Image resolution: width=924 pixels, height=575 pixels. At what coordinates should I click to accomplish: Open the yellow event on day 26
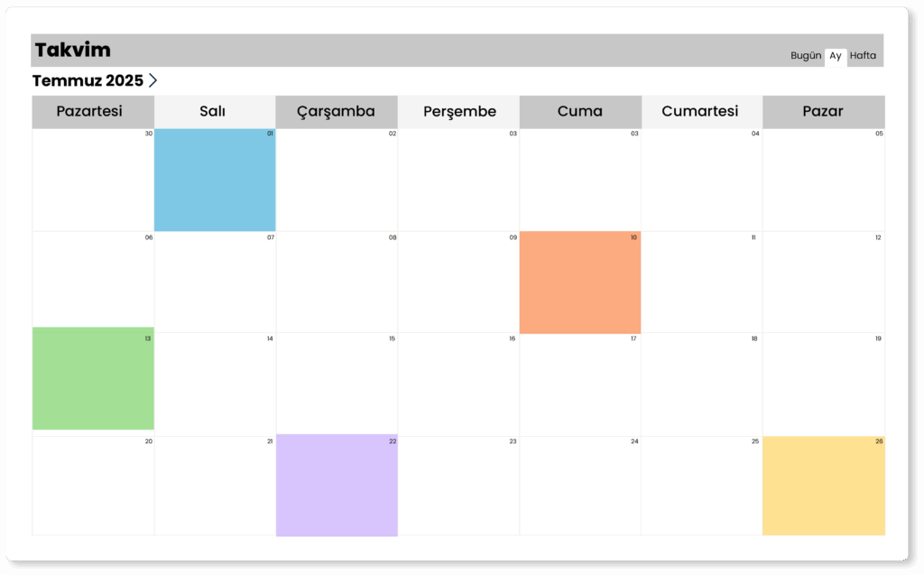click(823, 486)
